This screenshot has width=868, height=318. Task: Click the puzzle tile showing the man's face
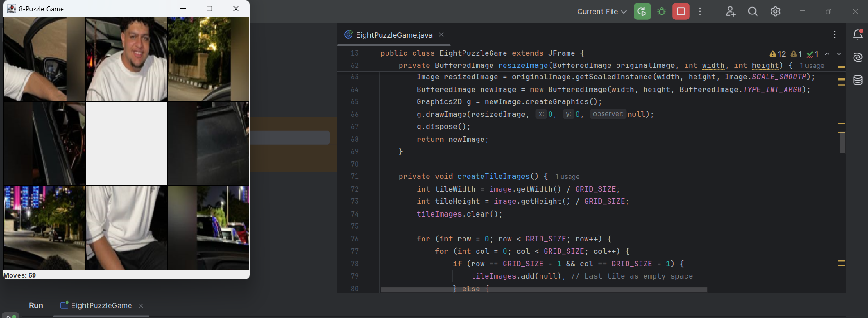coord(126,59)
